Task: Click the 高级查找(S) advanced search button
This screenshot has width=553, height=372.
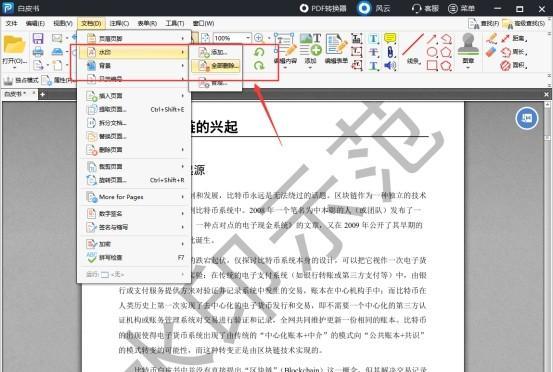Action: coord(524,24)
